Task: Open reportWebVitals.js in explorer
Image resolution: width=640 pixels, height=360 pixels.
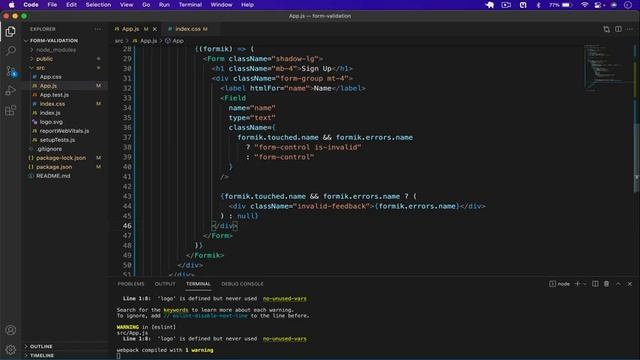Action: point(64,131)
